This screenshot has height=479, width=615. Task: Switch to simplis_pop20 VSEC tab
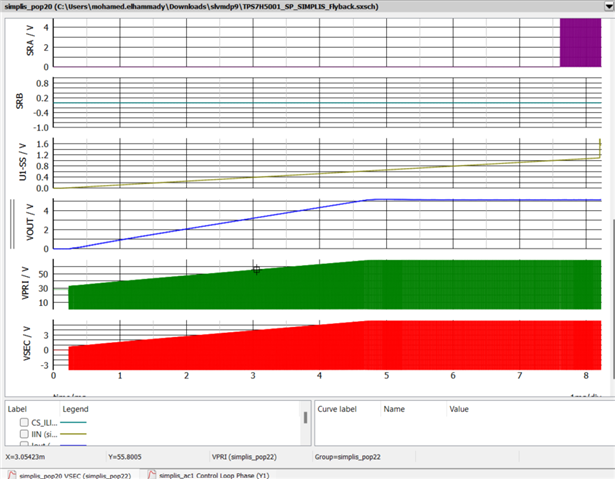click(x=75, y=475)
